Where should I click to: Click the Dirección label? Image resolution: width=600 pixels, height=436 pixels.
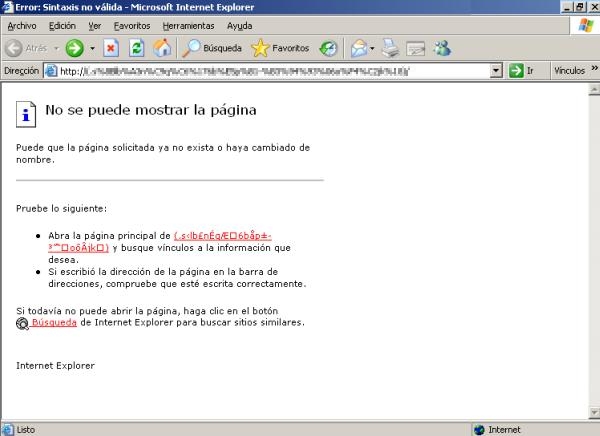21,71
